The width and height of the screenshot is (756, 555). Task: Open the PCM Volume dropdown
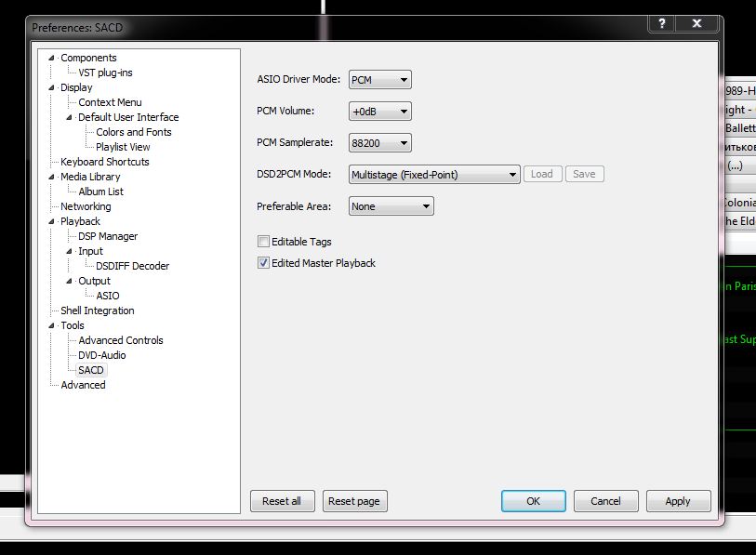pos(380,112)
